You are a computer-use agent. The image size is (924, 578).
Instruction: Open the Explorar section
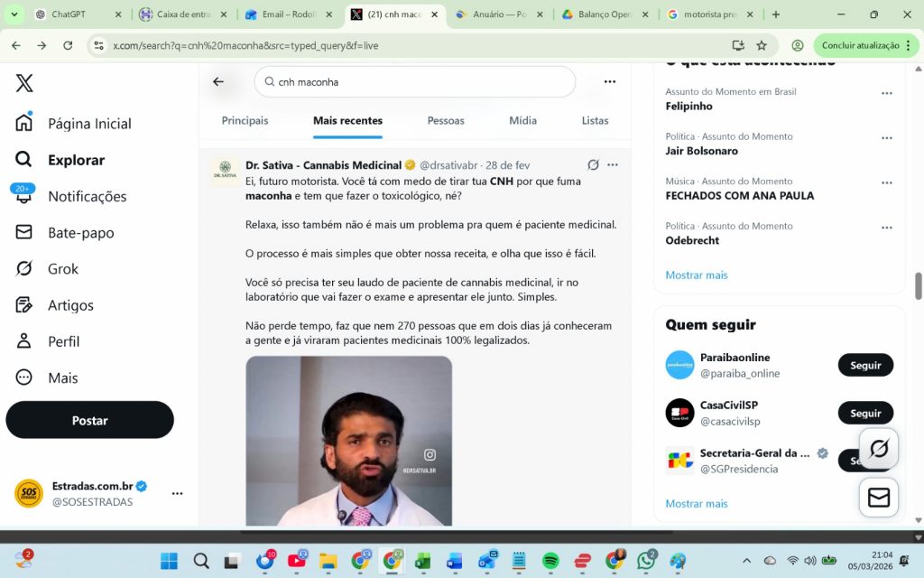click(x=60, y=160)
